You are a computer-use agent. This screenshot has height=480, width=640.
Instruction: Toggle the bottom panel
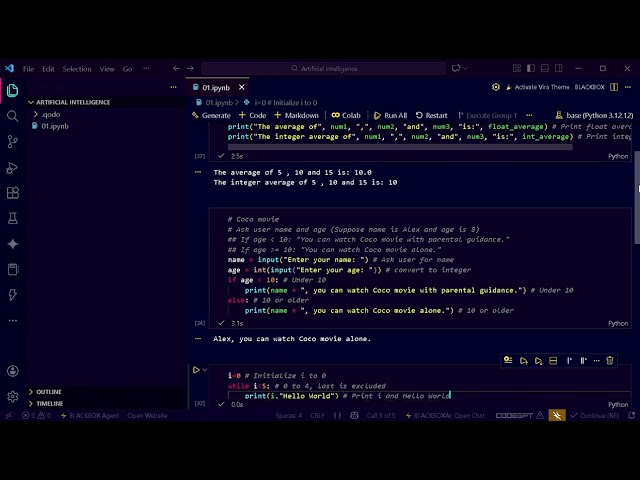pos(544,68)
